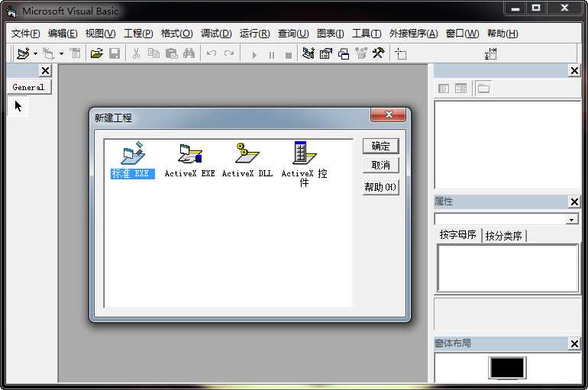Click the 确定 button
The image size is (588, 390).
(380, 146)
